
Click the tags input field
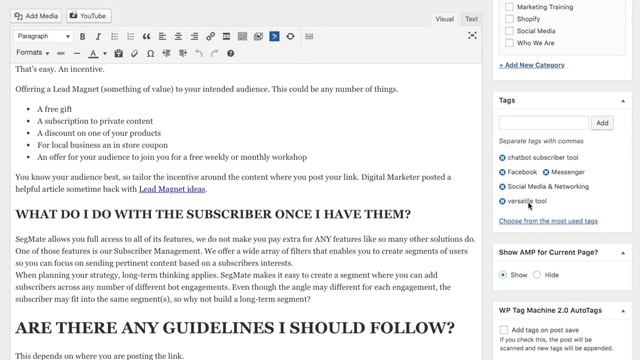(544, 123)
